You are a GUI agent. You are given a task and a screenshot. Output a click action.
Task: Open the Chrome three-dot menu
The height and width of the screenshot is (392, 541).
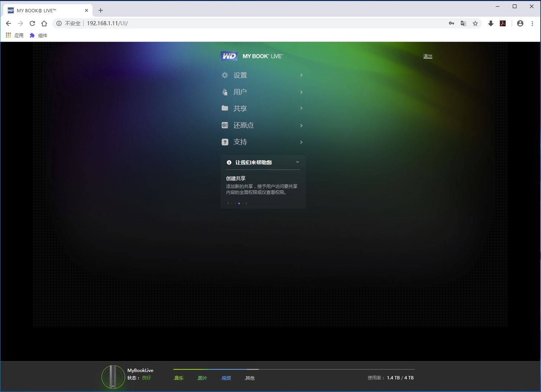tap(532, 23)
